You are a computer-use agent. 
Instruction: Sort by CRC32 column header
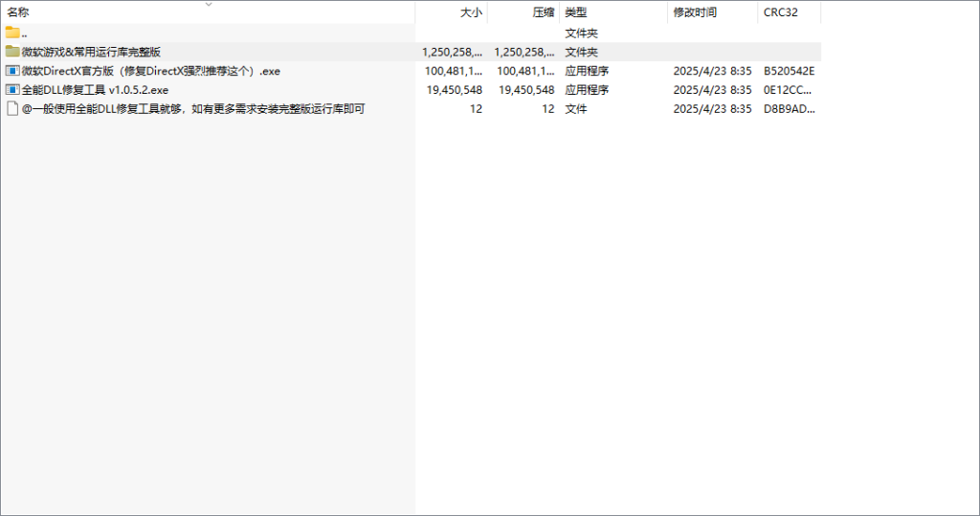click(790, 11)
